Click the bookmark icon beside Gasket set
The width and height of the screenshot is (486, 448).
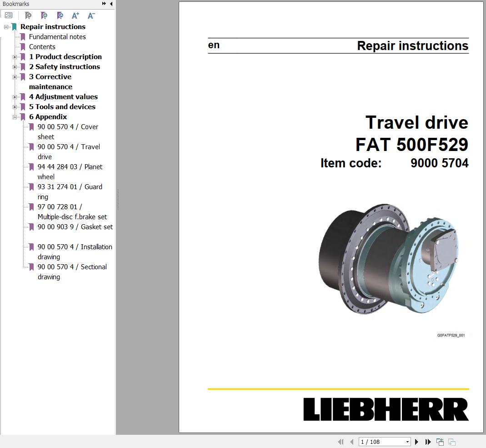click(x=32, y=227)
